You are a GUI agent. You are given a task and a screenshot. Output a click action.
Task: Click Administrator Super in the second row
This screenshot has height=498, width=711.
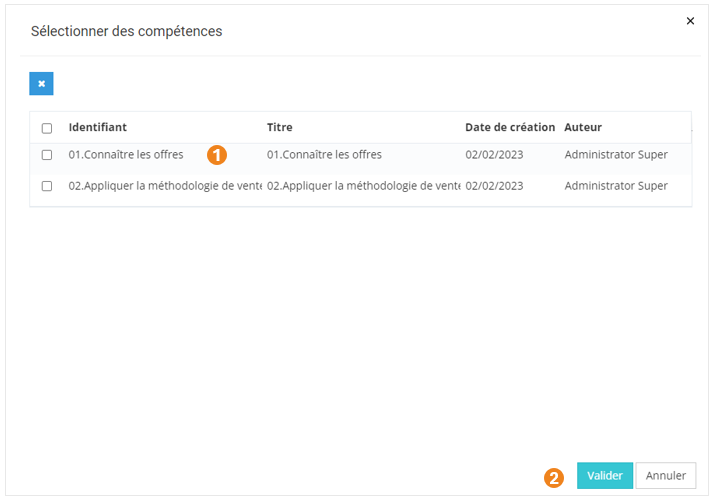click(x=616, y=186)
